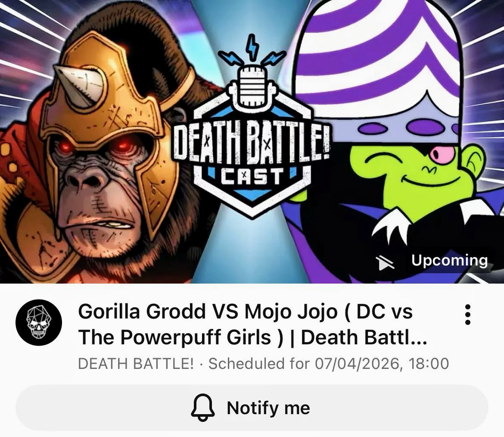Open the Gorilla Grodd VS Mojo Jojo title
Image resolution: width=504 pixels, height=437 pixels.
(x=252, y=324)
